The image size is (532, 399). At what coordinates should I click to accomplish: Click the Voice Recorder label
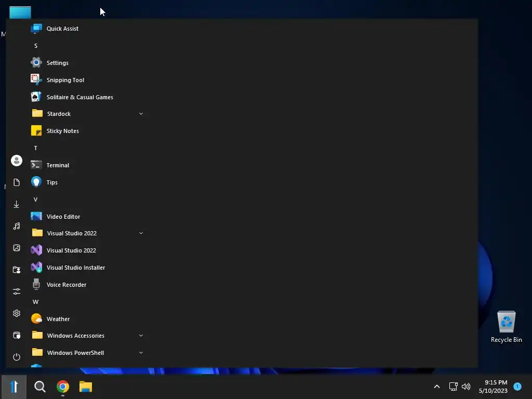[66, 285]
